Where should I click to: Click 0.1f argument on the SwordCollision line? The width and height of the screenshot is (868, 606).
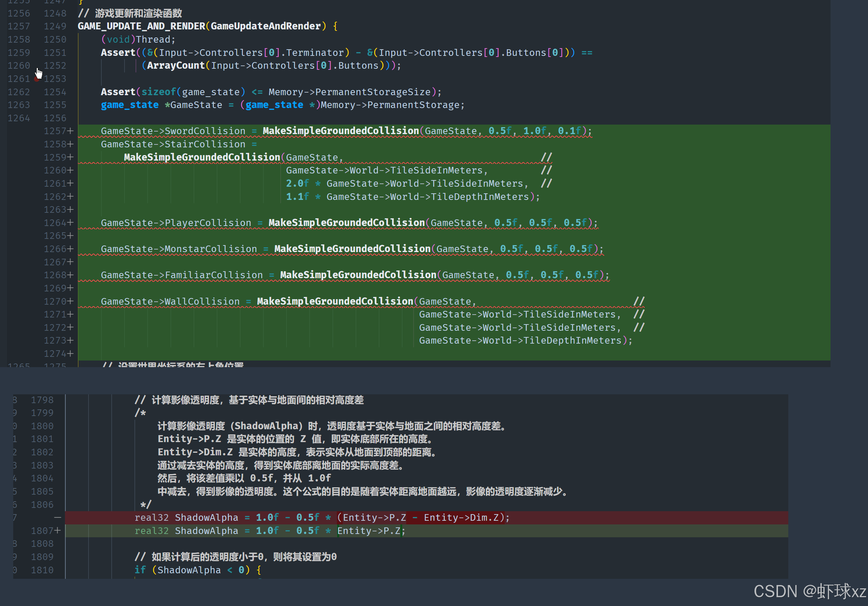pos(570,131)
